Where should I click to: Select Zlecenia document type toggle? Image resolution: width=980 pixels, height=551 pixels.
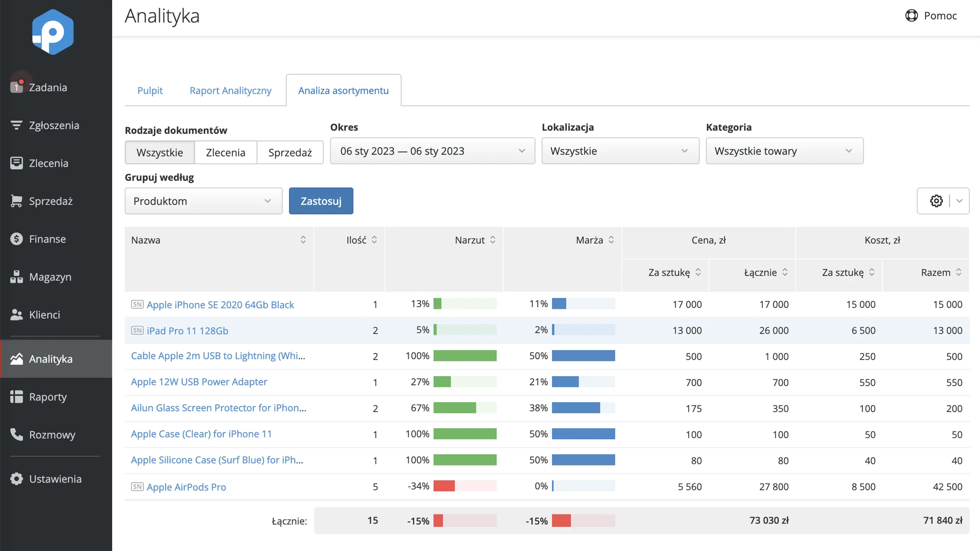point(225,152)
